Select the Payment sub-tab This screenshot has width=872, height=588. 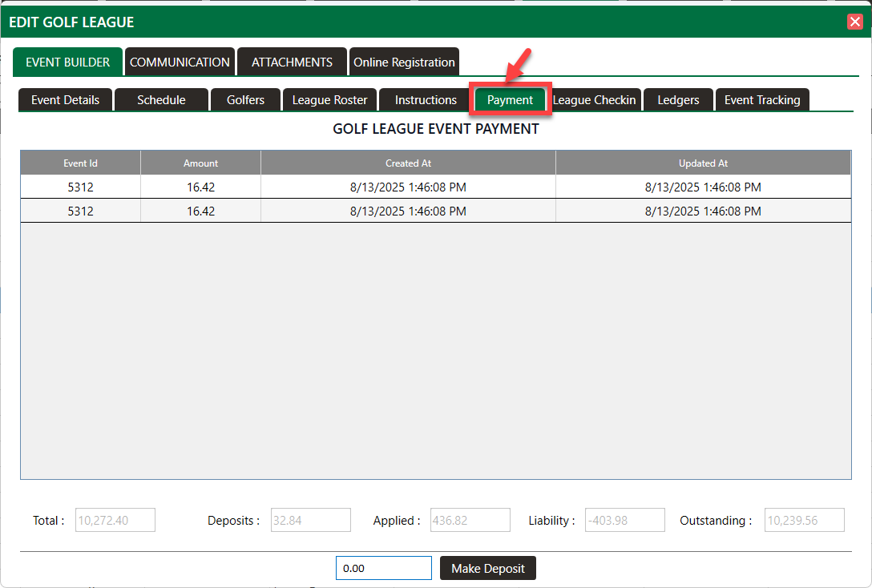[510, 100]
